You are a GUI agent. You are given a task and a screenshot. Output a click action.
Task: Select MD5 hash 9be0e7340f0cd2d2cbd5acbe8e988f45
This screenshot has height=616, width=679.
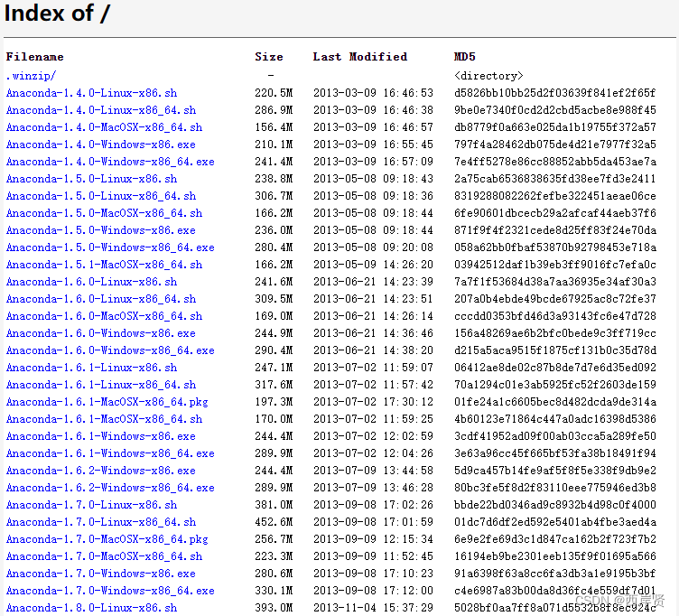point(555,110)
